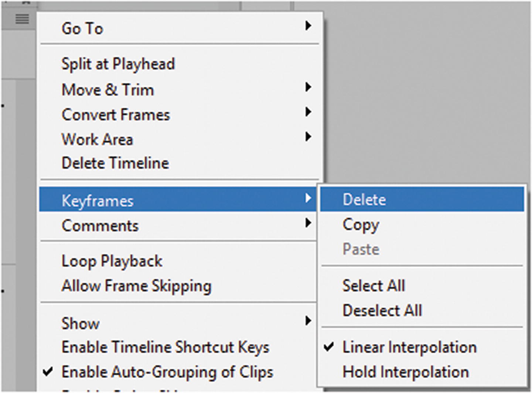Expand the Work Area submenu
Image resolution: width=532 pixels, height=393 pixels.
pos(97,139)
